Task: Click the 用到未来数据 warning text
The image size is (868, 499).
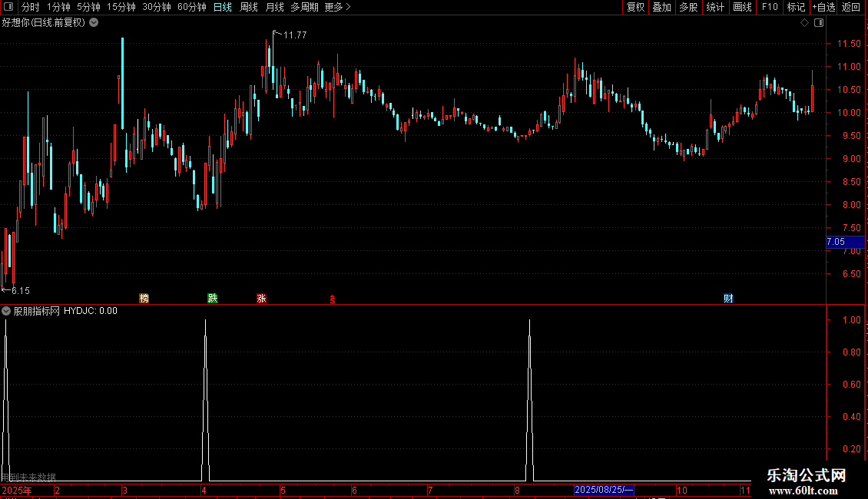Action: [28, 477]
